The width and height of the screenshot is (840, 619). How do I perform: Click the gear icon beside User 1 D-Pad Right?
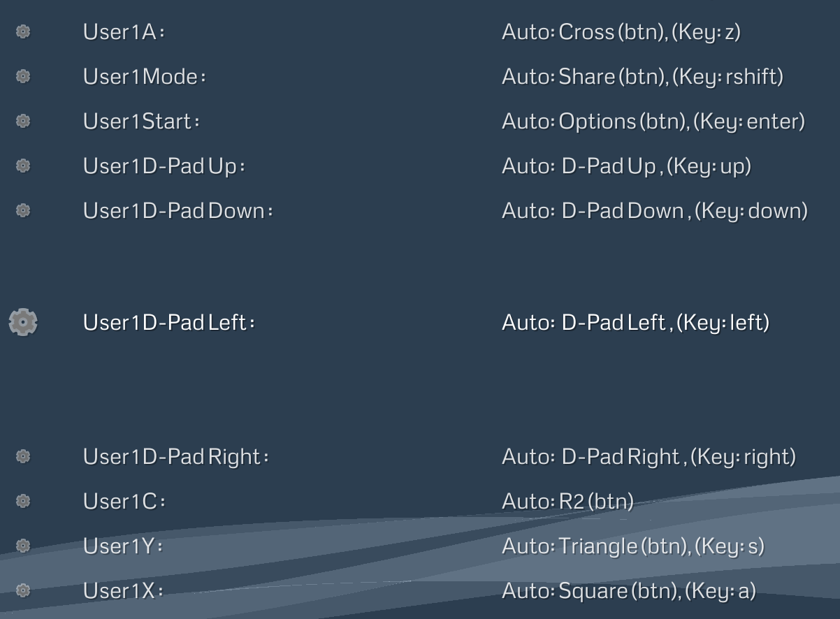[x=23, y=456]
